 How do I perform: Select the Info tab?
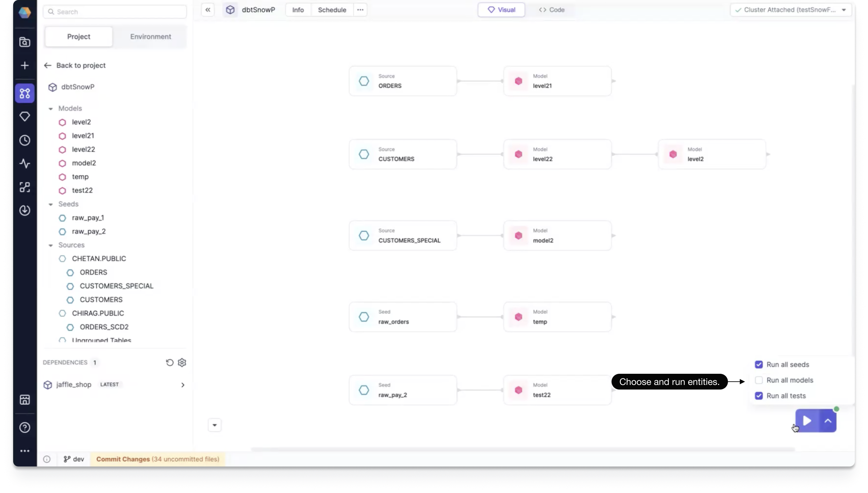tap(298, 10)
